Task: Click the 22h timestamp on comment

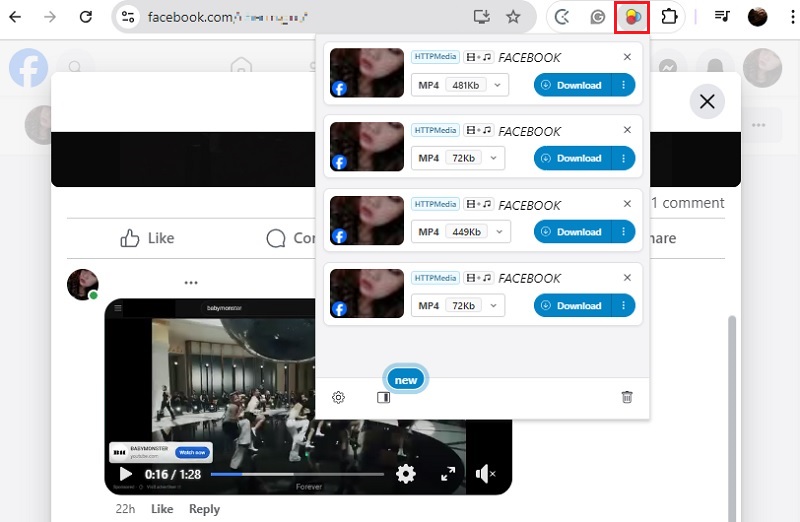Action: pyautogui.click(x=126, y=509)
